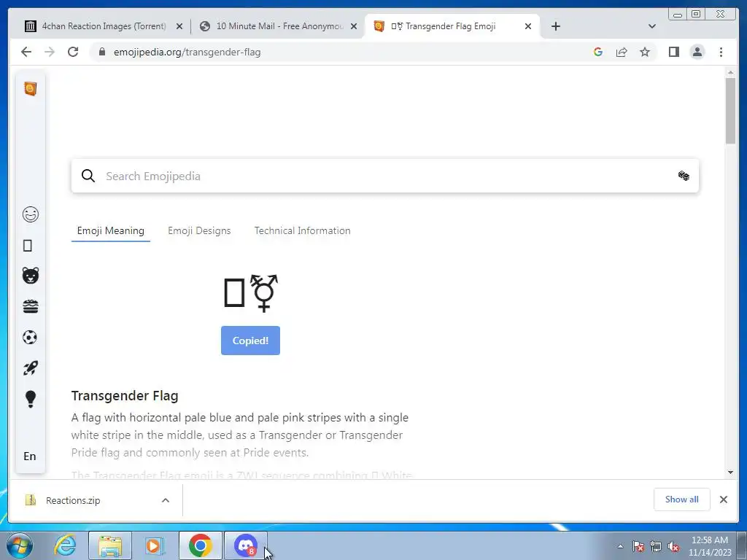The height and width of the screenshot is (560, 747).
Task: Open the flags category rectangle icon in sidebar
Action: (28, 246)
